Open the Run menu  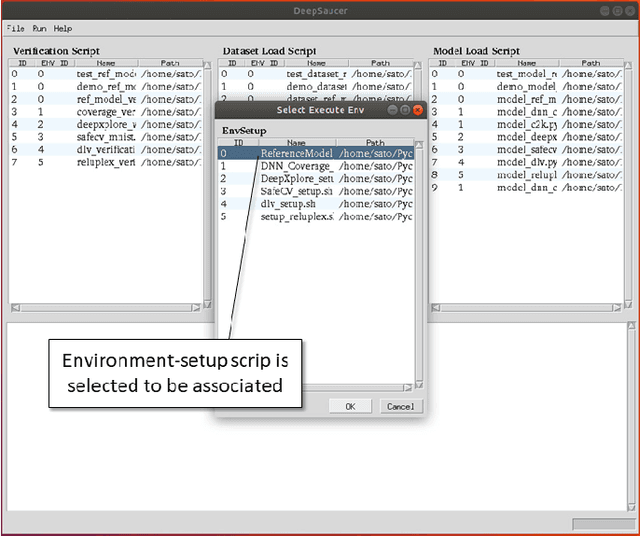pos(39,29)
